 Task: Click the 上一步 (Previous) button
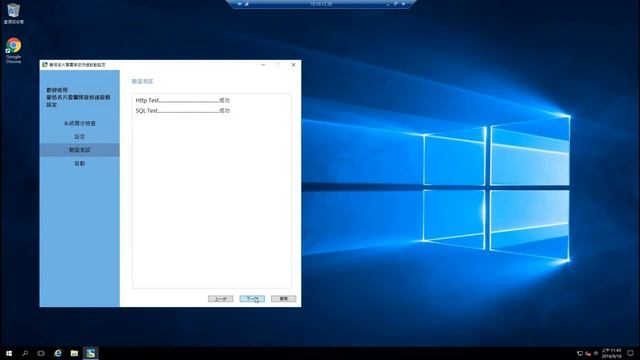pyautogui.click(x=220, y=299)
